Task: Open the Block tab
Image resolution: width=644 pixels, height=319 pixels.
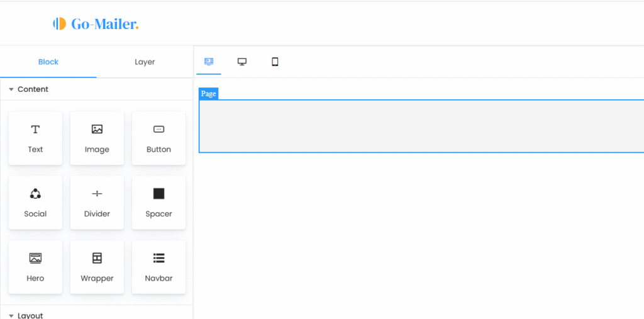Action: pos(48,62)
